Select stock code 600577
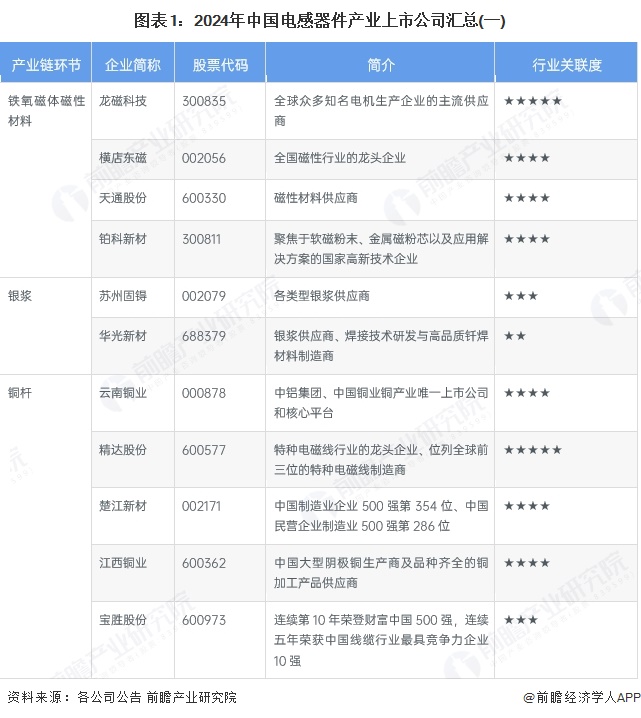The width and height of the screenshot is (641, 718). [204, 450]
